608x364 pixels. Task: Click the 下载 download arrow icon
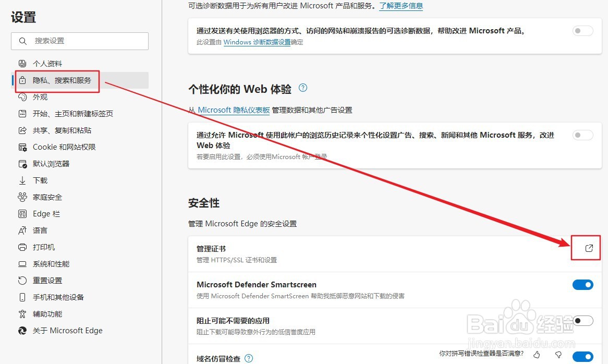22,180
